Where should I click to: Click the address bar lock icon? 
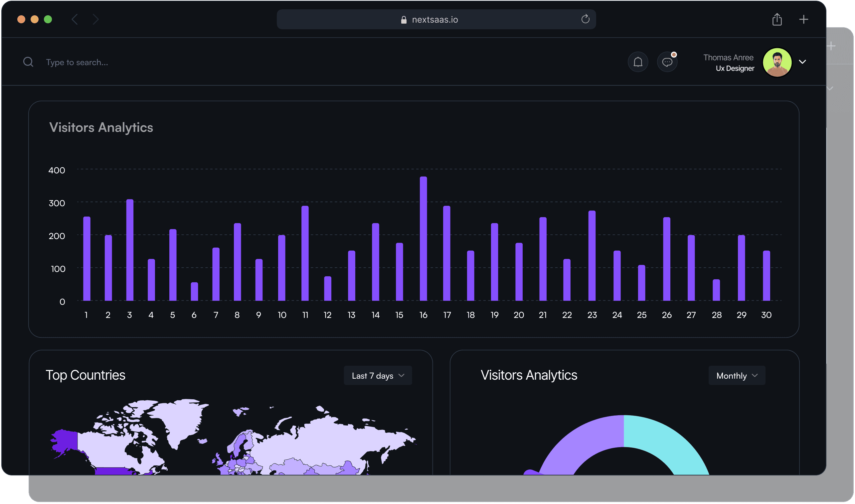pyautogui.click(x=404, y=20)
